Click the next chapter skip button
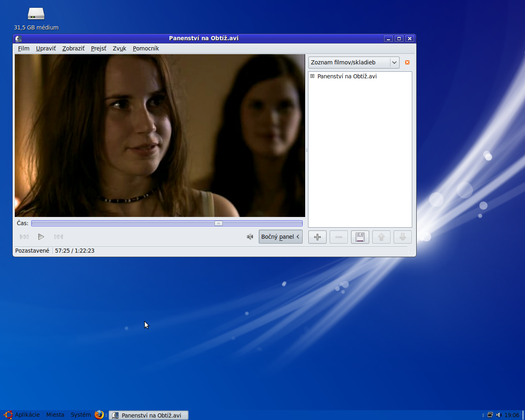525x420 pixels. 59,237
